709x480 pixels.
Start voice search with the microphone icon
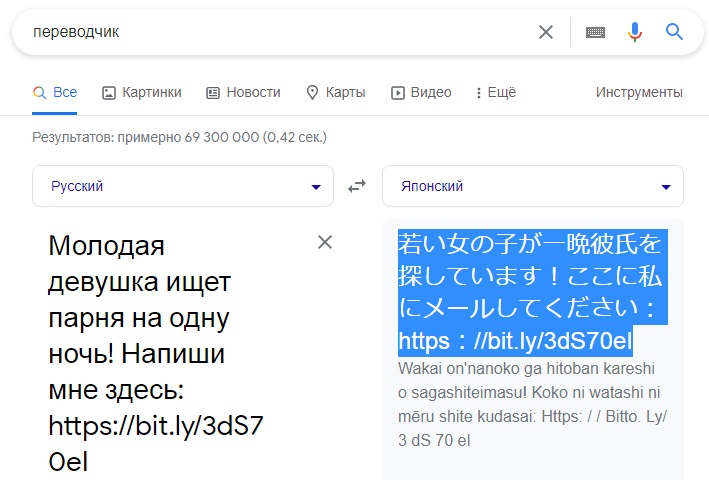634,32
